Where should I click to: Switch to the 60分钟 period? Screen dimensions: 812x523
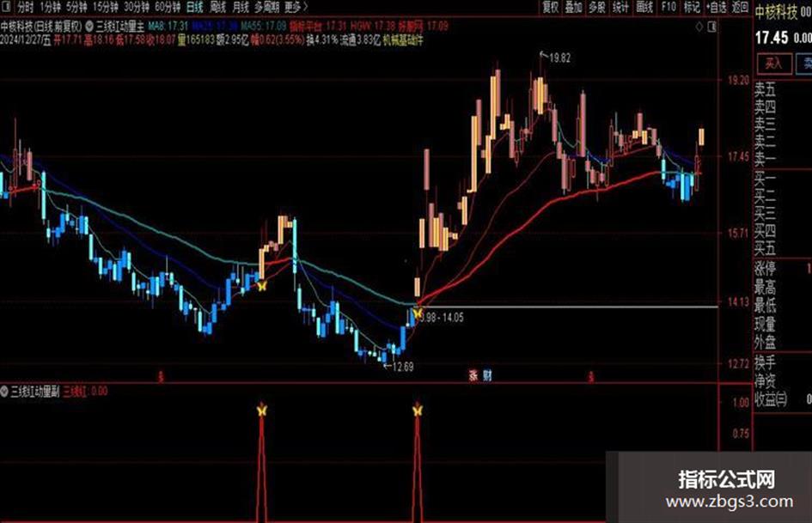click(x=168, y=7)
